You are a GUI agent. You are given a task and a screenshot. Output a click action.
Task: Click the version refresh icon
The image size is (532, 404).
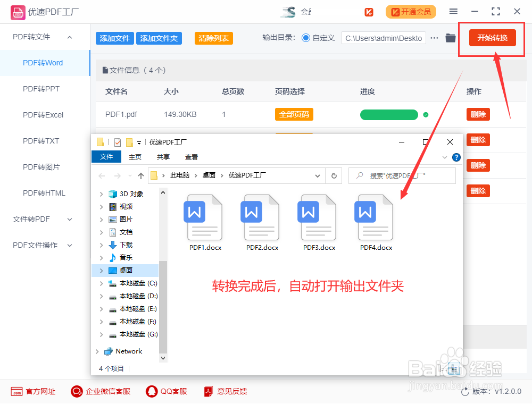coord(465,392)
